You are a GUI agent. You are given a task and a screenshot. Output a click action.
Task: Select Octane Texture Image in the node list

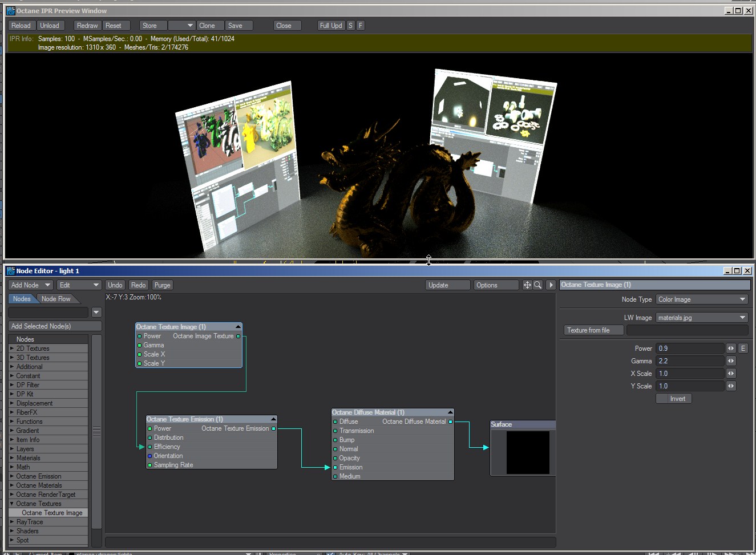(48, 513)
